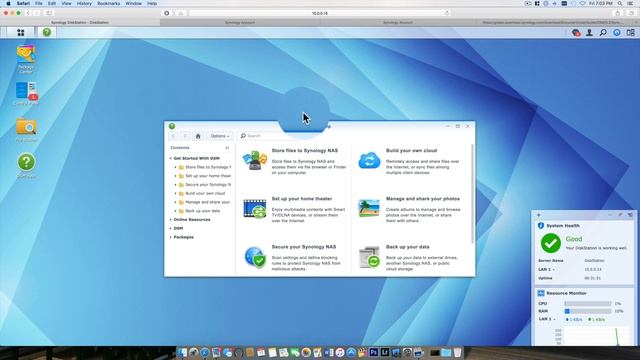The width and height of the screenshot is (640, 360).
Task: Click the Resource Monitor widget icon
Action: coord(541,293)
